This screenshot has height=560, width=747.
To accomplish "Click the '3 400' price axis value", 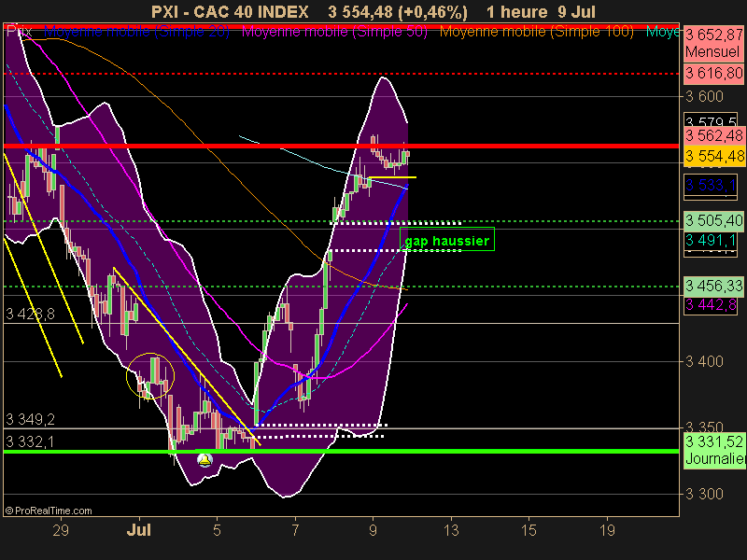I will [x=705, y=362].
